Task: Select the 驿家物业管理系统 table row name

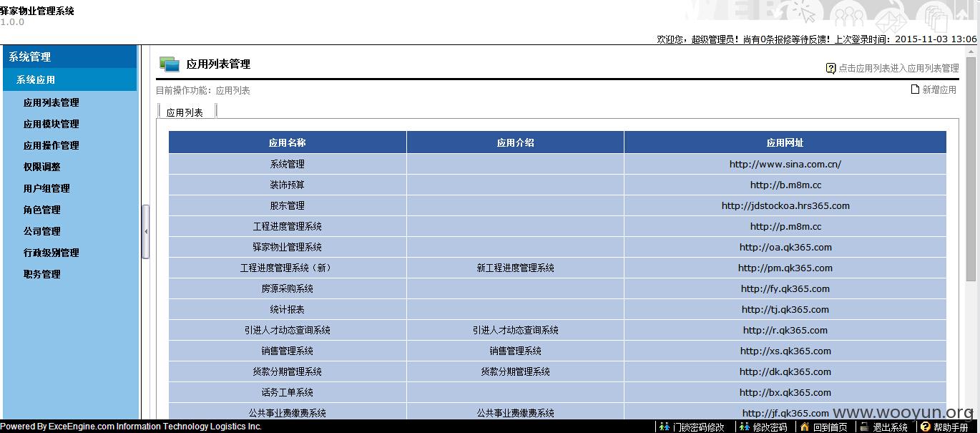Action: tap(288, 247)
